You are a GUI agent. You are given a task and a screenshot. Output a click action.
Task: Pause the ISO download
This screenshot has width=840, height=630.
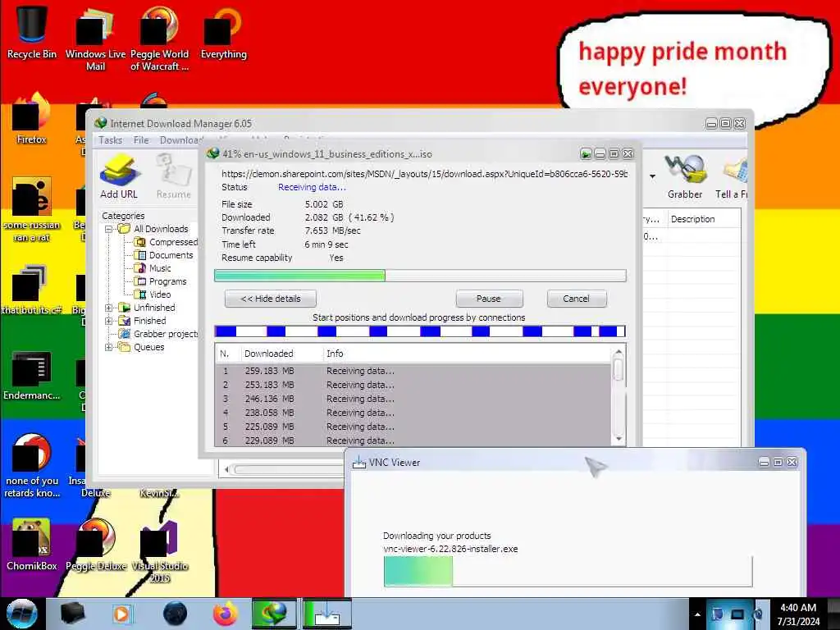tap(489, 299)
